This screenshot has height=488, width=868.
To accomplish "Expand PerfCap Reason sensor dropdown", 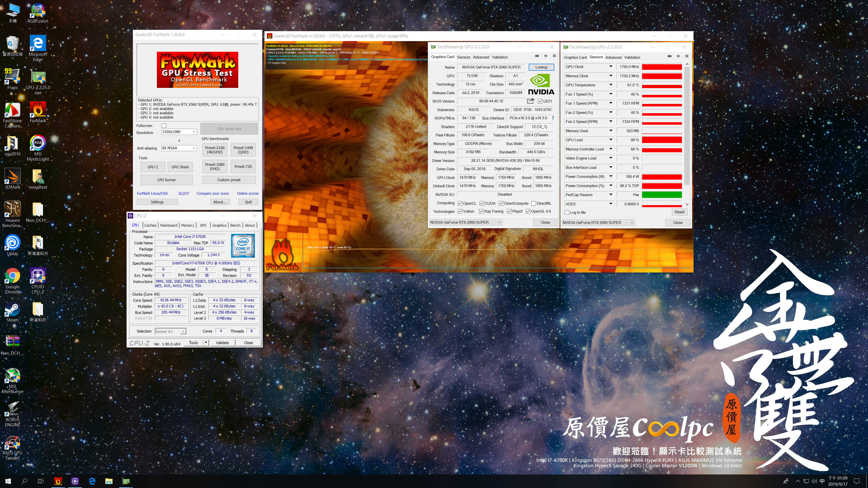I will point(611,195).
